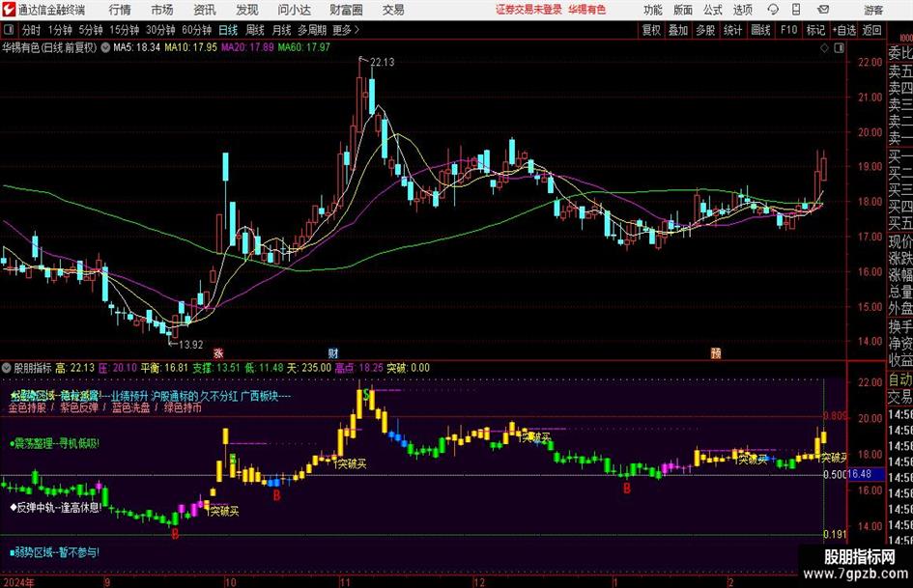
Task: Click the red 华锡有色 stock name link
Action: click(587, 10)
